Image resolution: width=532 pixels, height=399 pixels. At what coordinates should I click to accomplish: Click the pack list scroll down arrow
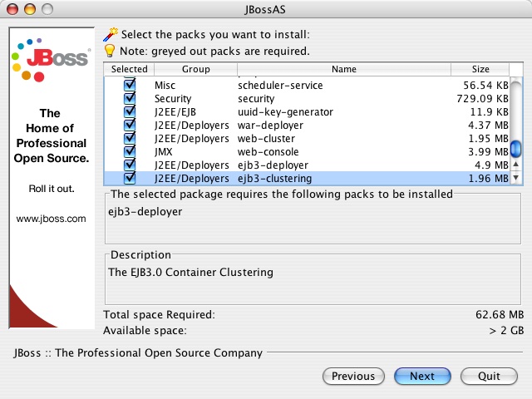[515, 178]
